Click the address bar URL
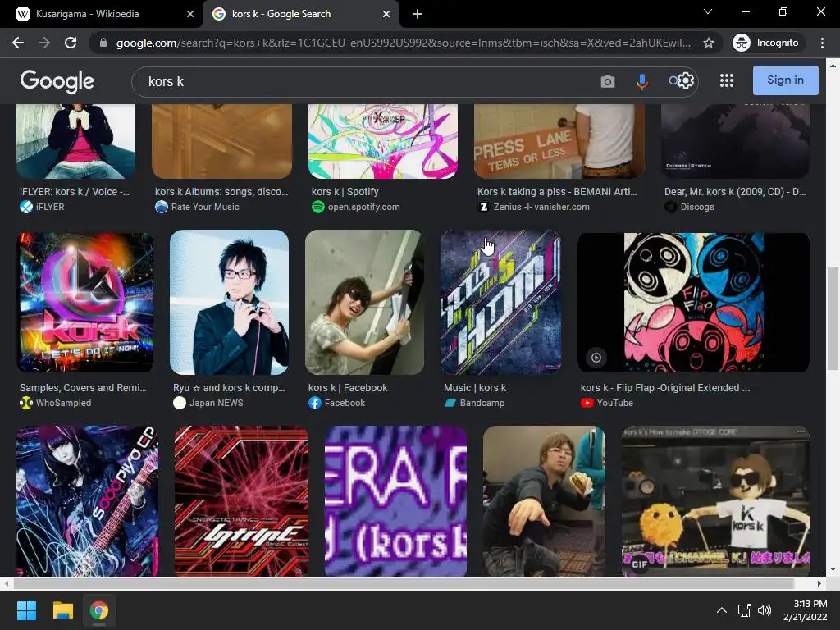Viewport: 840px width, 630px height. (x=403, y=43)
